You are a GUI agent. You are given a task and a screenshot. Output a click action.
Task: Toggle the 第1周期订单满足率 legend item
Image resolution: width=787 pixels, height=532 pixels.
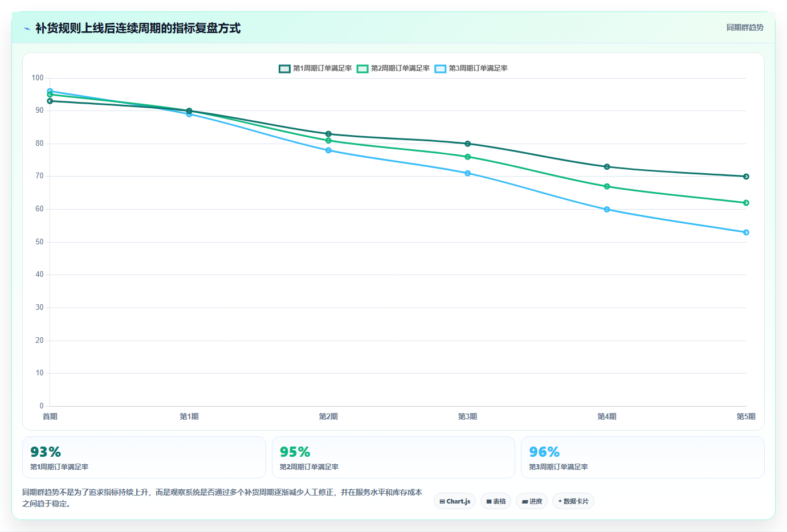pyautogui.click(x=315, y=68)
